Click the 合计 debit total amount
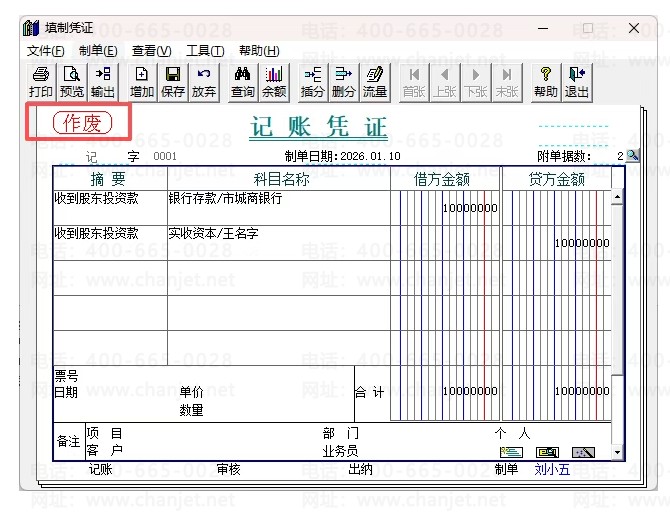 pos(470,391)
